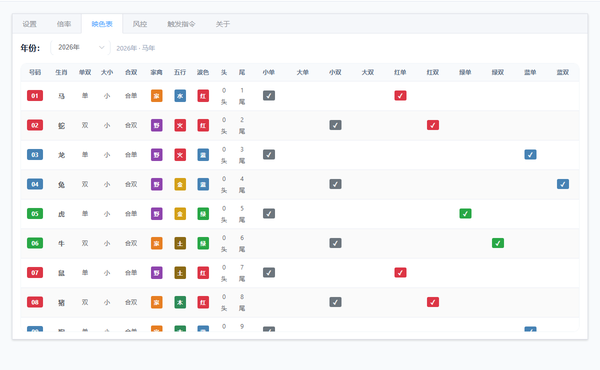600x370 pixels.
Task: Click the 年份 label
Action: tap(30, 48)
